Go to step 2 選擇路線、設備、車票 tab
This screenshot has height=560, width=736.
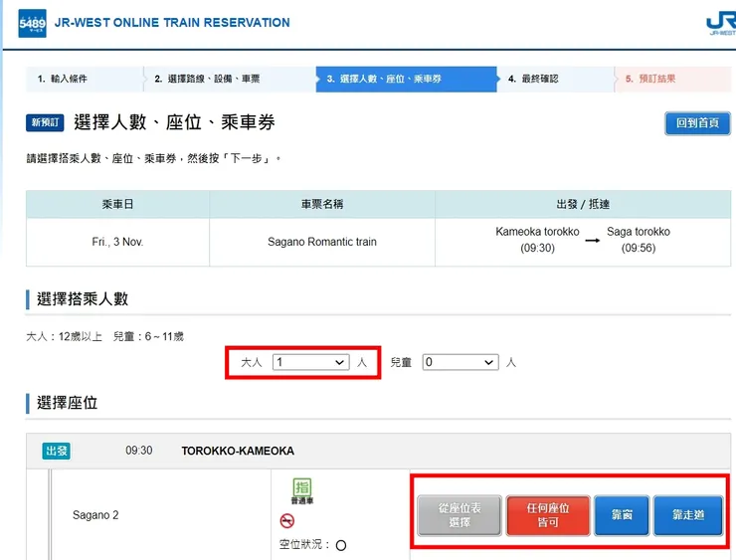pyautogui.click(x=230, y=79)
